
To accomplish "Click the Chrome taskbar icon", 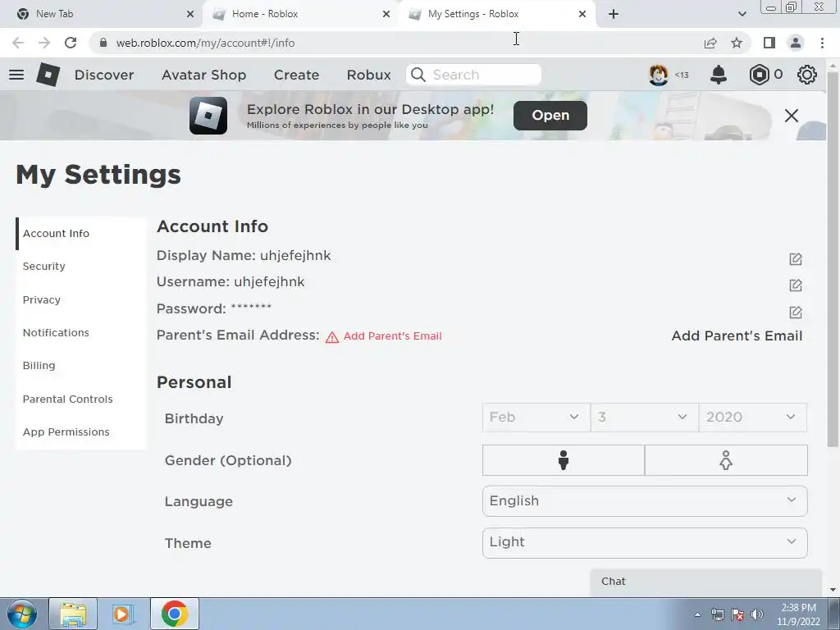I will click(174, 614).
